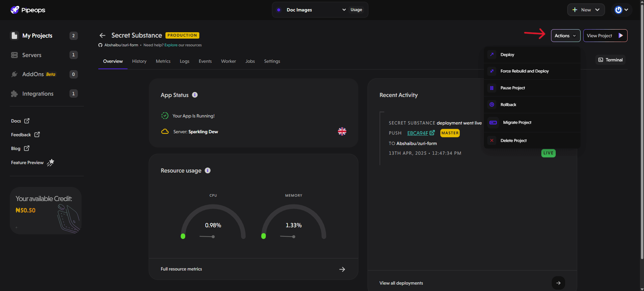Screen dimensions: 644x291
Task: Click the View Project play icon
Action: (x=621, y=36)
